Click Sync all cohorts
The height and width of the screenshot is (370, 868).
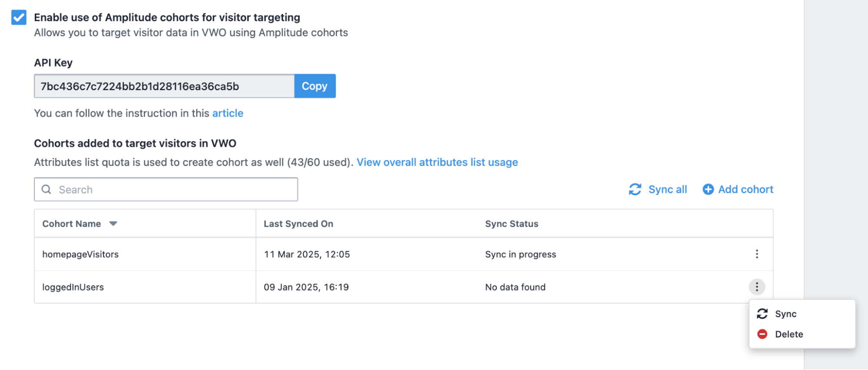[x=658, y=190]
